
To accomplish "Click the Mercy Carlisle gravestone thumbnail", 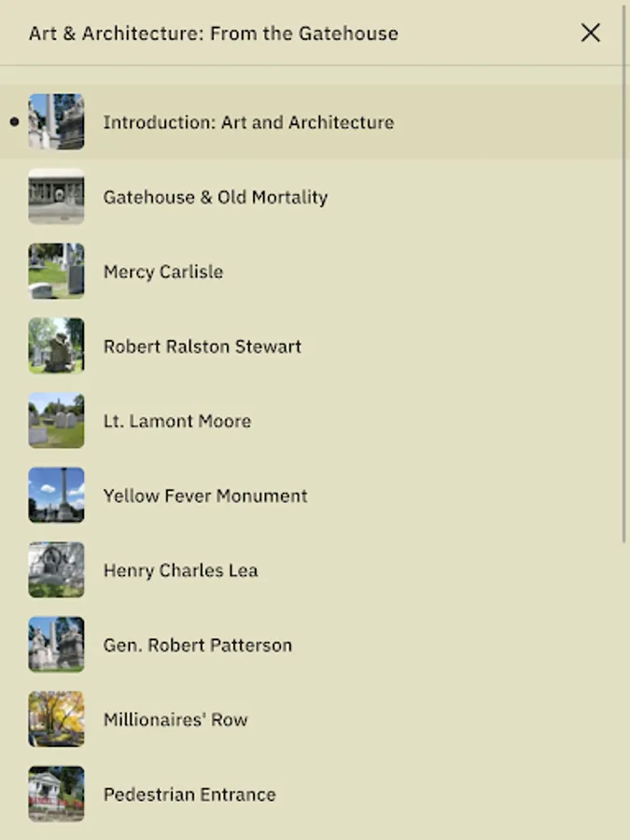I will [x=56, y=271].
